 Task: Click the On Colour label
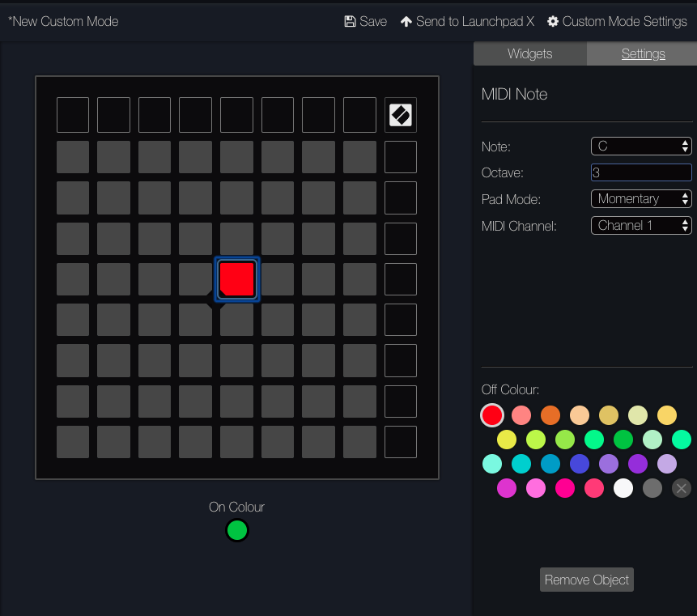coord(237,507)
